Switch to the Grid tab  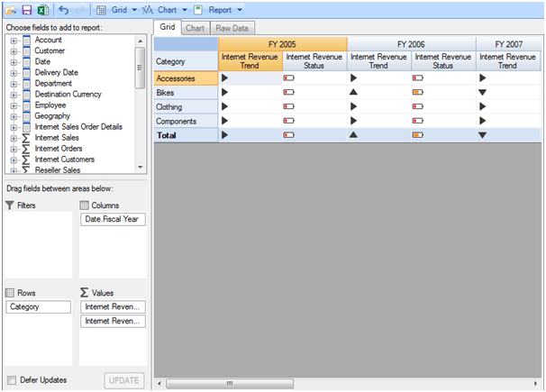click(x=168, y=27)
